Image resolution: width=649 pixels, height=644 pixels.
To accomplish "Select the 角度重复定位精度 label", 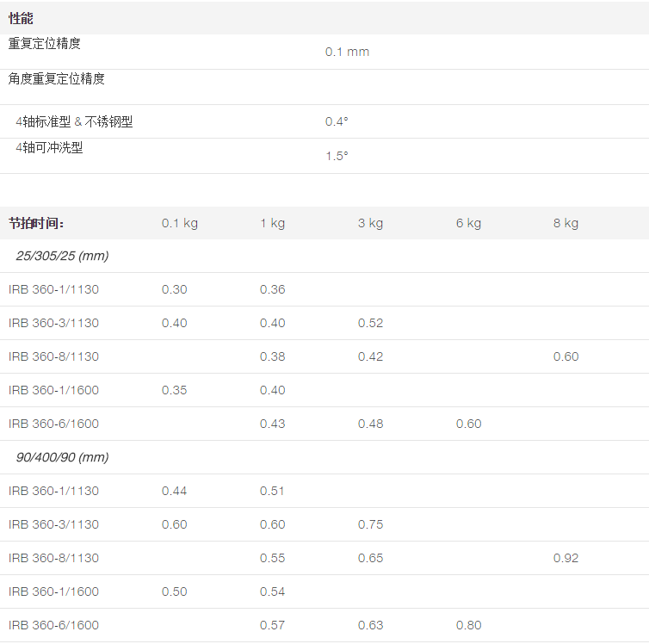I will pyautogui.click(x=56, y=78).
